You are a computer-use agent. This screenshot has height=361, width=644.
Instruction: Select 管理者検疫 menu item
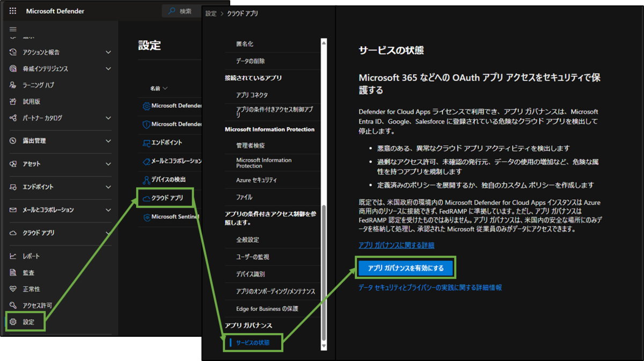click(250, 146)
